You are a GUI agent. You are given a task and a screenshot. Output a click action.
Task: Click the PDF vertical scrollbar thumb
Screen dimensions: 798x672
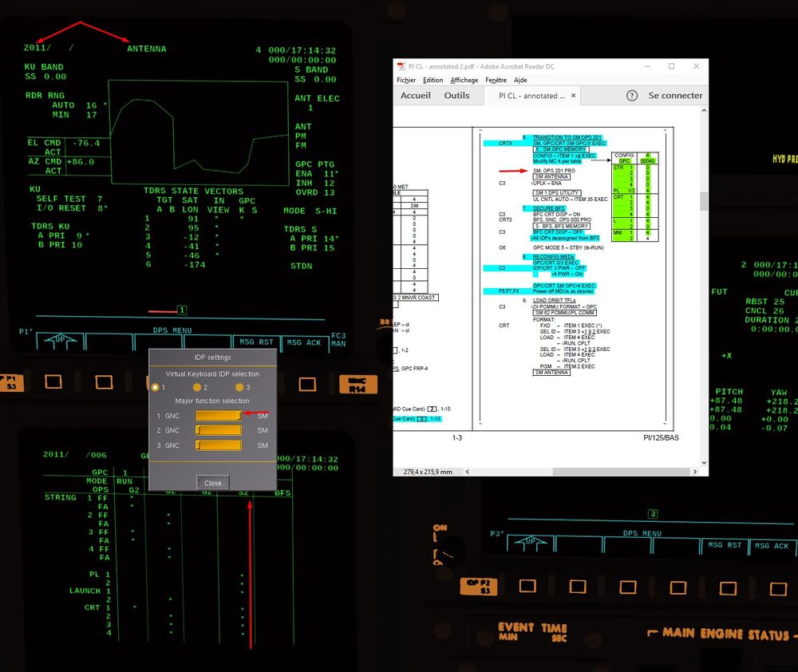[704, 201]
